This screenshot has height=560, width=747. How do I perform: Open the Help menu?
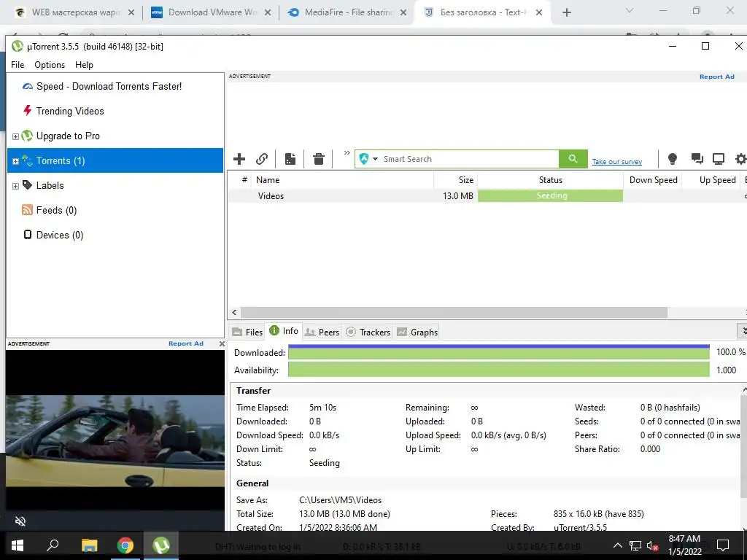click(x=85, y=65)
